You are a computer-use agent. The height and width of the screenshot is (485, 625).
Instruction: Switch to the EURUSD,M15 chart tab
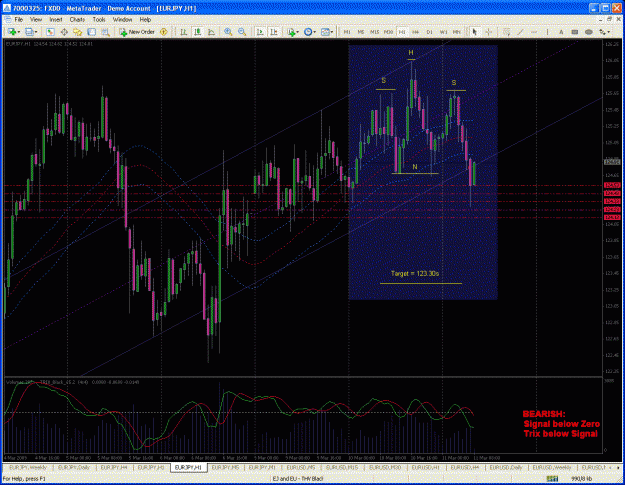(x=342, y=467)
